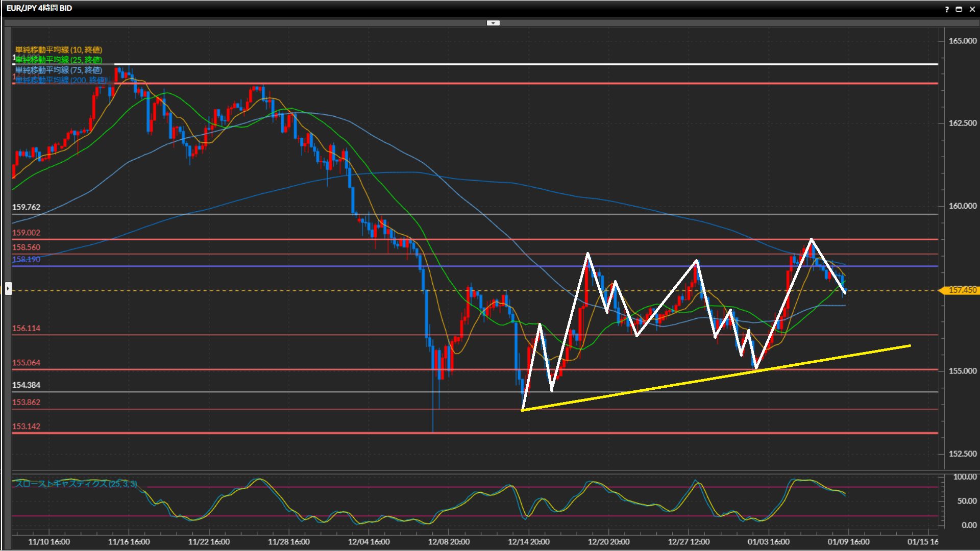Expand the left side panel arrow
The height and width of the screenshot is (551, 980).
coord(8,289)
